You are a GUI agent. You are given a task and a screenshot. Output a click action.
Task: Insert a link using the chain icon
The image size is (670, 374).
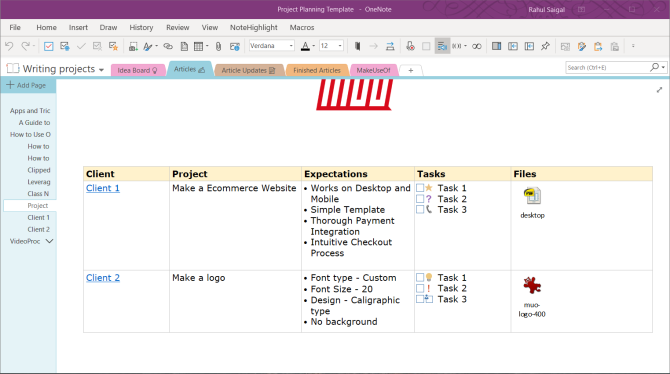click(168, 46)
